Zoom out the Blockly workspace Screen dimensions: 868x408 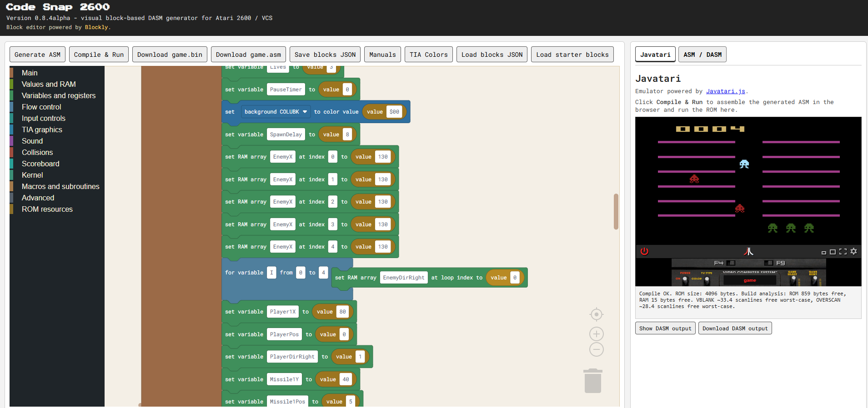(597, 349)
